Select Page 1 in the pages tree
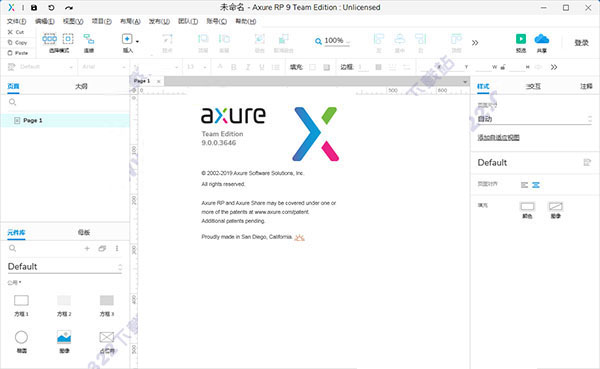Screen dimensions: 600x369 pos(65,121)
